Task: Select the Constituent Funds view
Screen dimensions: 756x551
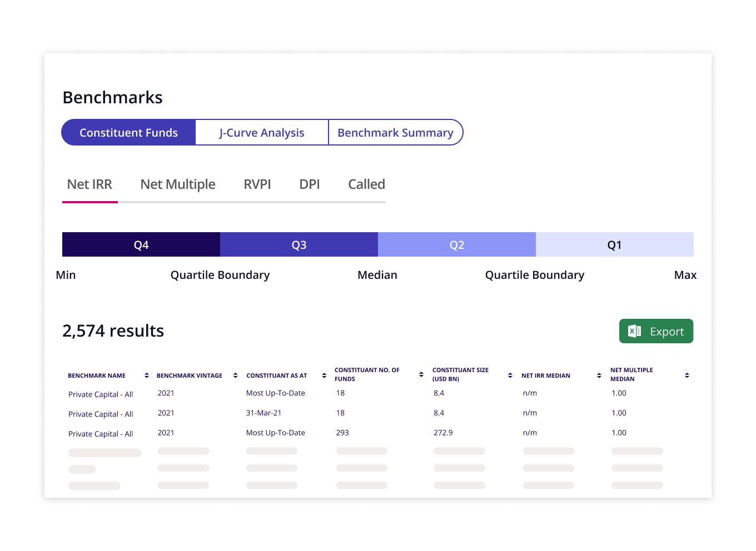Action: 128,132
